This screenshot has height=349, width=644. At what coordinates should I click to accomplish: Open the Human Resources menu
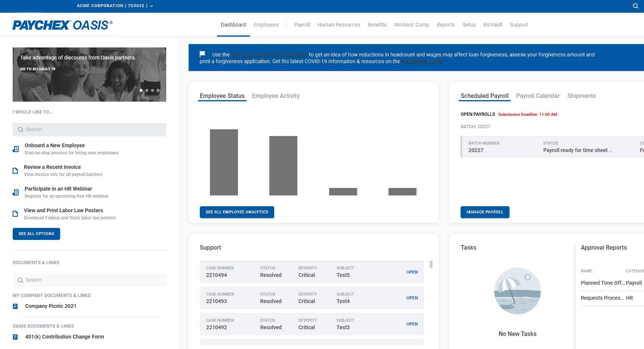[338, 25]
